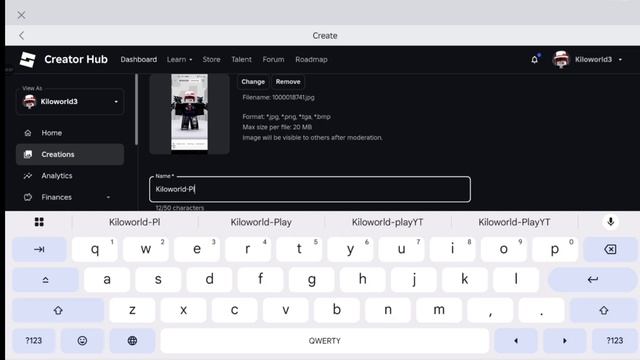The width and height of the screenshot is (640, 360).
Task: Move cursor left with arrow key
Action: (516, 341)
